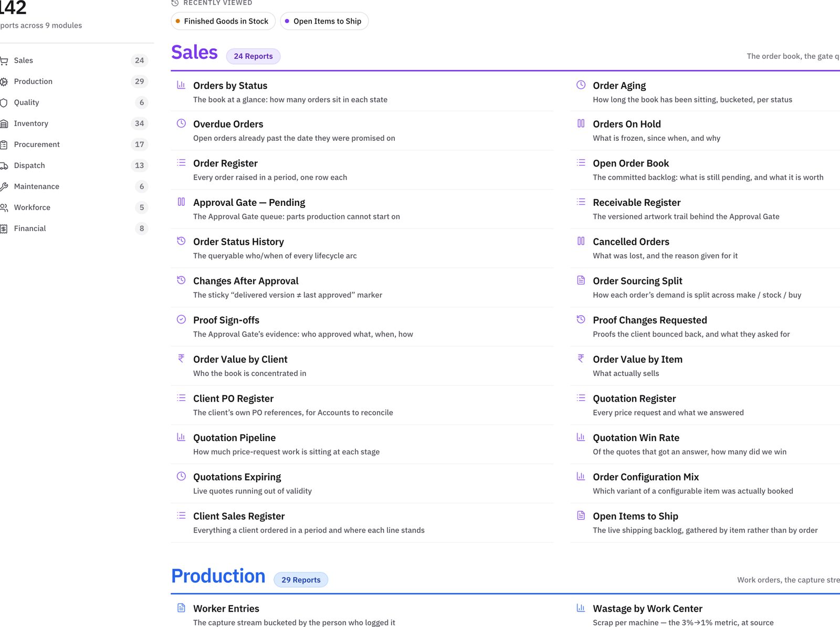Open the Open Order Book report

705,170
